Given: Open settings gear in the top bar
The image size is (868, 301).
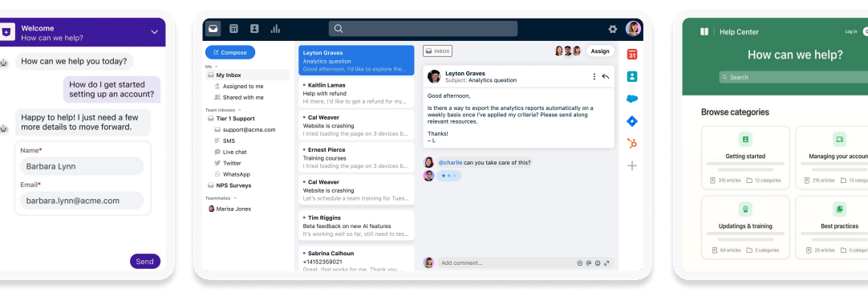Looking at the screenshot, I should tap(612, 29).
